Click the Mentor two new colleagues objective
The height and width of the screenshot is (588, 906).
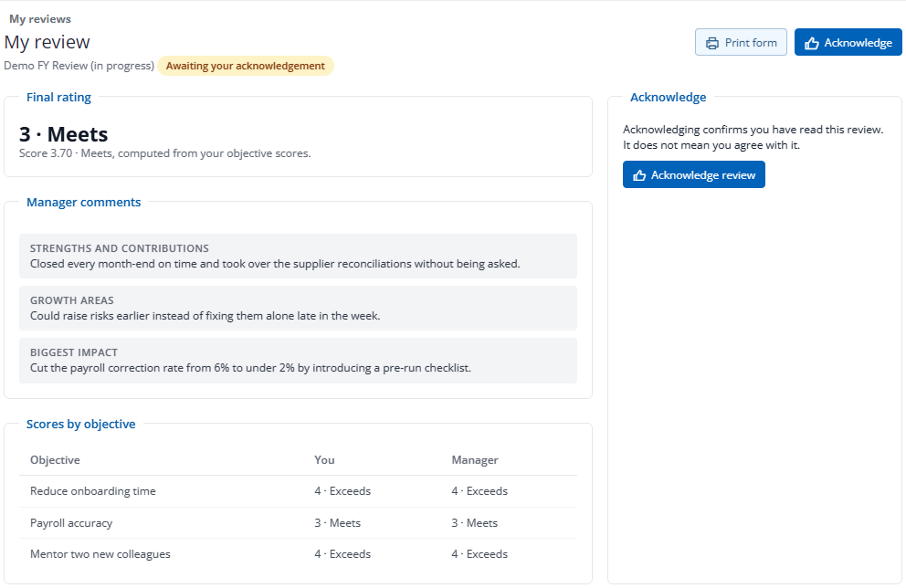[x=100, y=554]
